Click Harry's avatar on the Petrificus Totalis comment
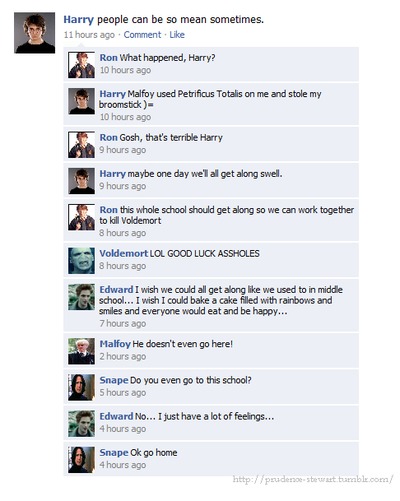 coord(81,101)
